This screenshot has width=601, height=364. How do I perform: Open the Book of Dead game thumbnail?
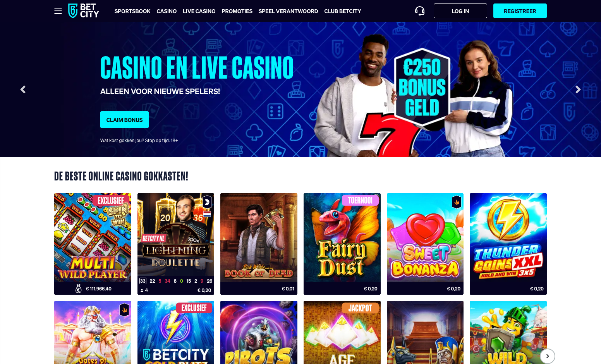259,244
